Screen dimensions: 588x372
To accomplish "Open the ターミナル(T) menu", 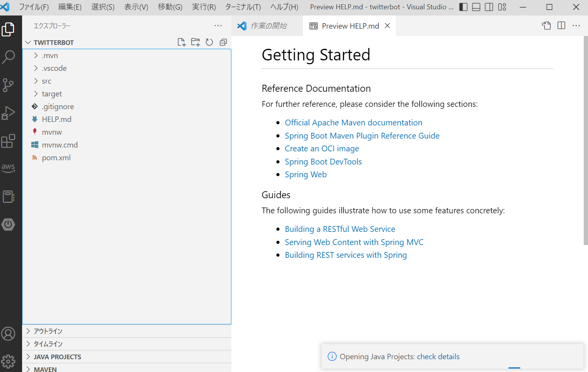I will click(243, 7).
